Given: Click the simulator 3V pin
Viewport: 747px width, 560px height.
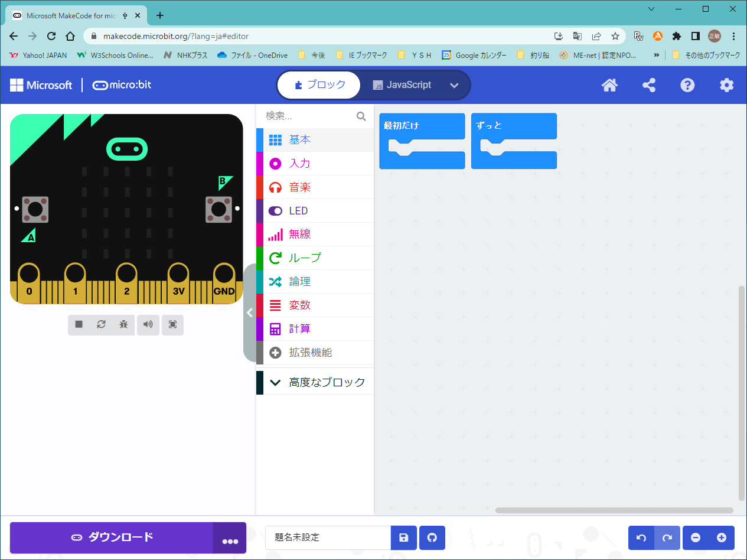Looking at the screenshot, I should [178, 282].
